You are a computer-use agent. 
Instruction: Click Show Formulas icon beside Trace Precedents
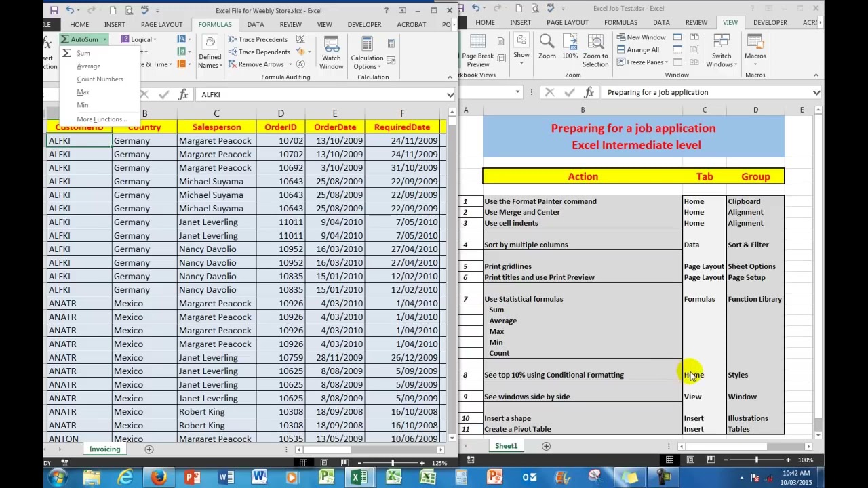(300, 39)
